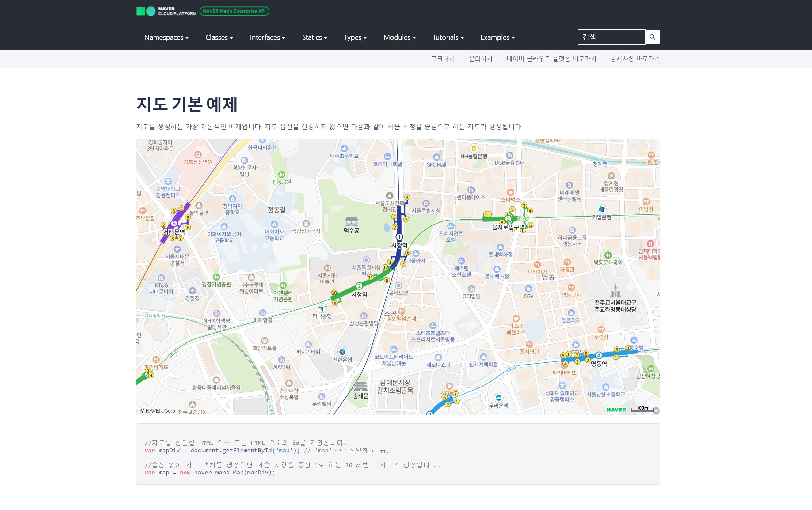Expand the Interfaces dropdown
This screenshot has width=812, height=510.
(x=267, y=37)
